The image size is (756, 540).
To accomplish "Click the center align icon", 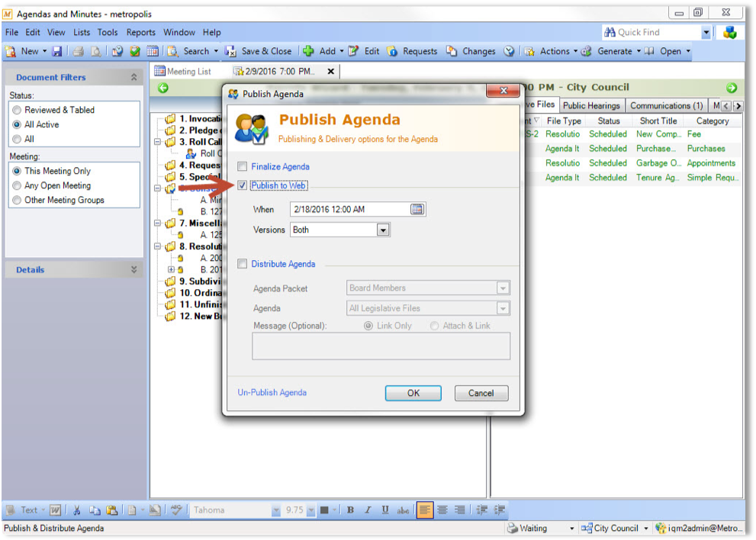I will click(x=442, y=510).
